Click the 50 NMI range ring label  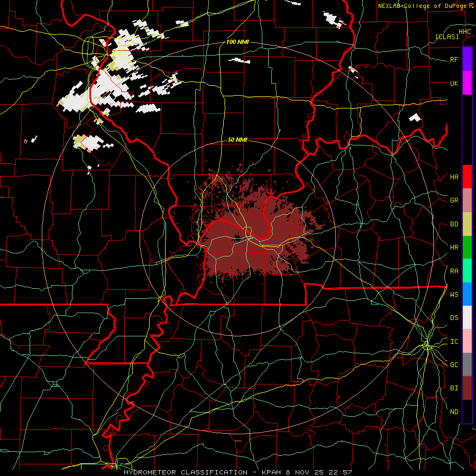tap(237, 140)
